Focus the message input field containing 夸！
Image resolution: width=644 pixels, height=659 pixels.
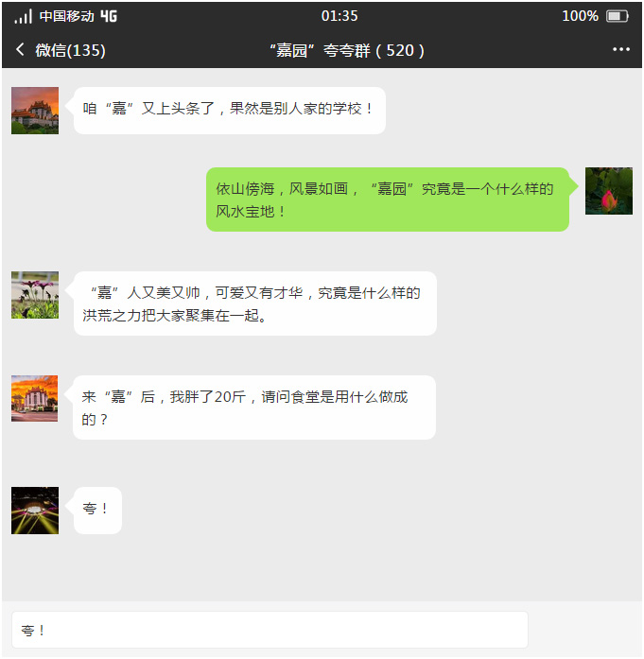tap(270, 630)
